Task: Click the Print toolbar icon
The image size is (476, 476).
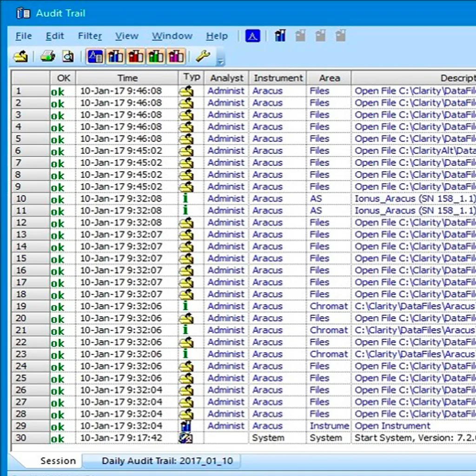Action: click(x=48, y=56)
